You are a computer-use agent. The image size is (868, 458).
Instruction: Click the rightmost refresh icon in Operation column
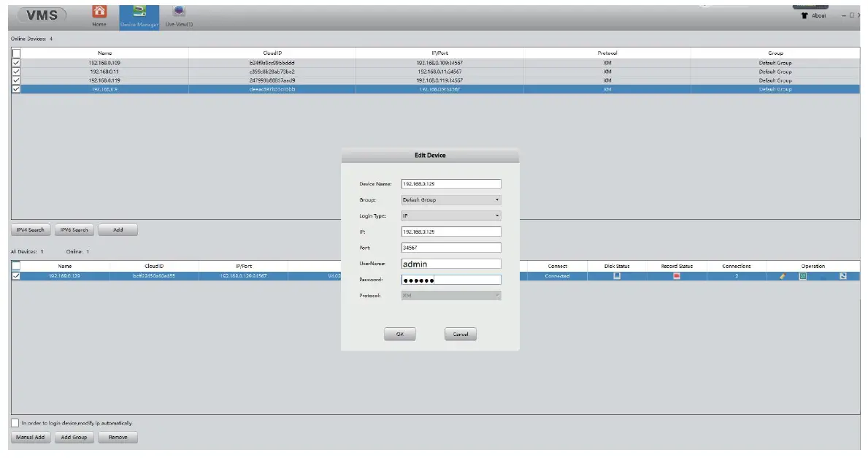pos(842,276)
